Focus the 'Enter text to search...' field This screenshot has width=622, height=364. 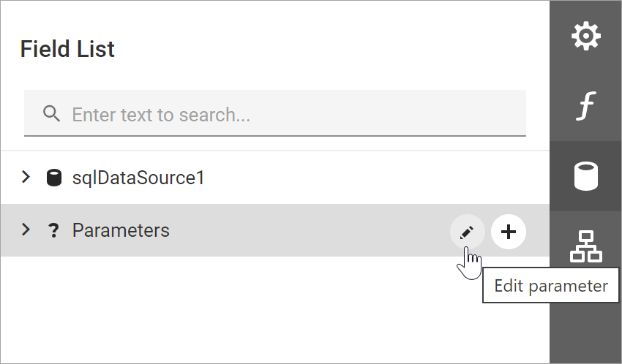pos(278,114)
